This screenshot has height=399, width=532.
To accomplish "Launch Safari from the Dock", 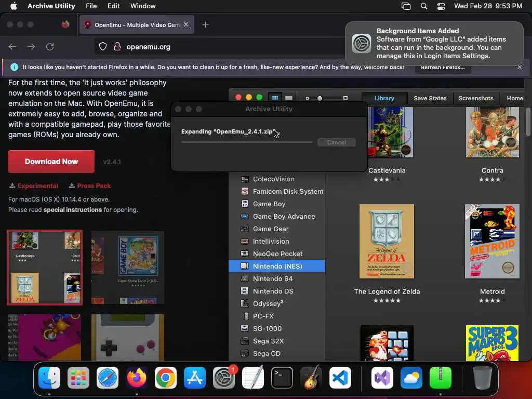I will 108,378.
